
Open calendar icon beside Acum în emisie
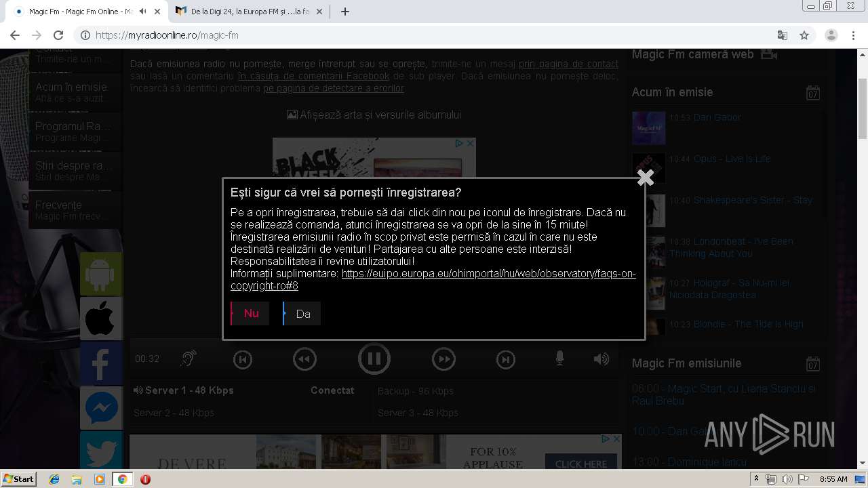coord(813,93)
